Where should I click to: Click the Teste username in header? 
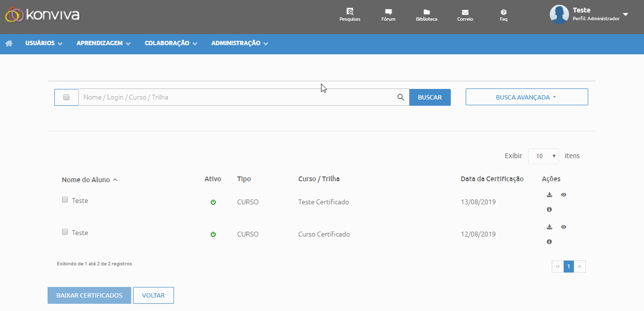(582, 10)
